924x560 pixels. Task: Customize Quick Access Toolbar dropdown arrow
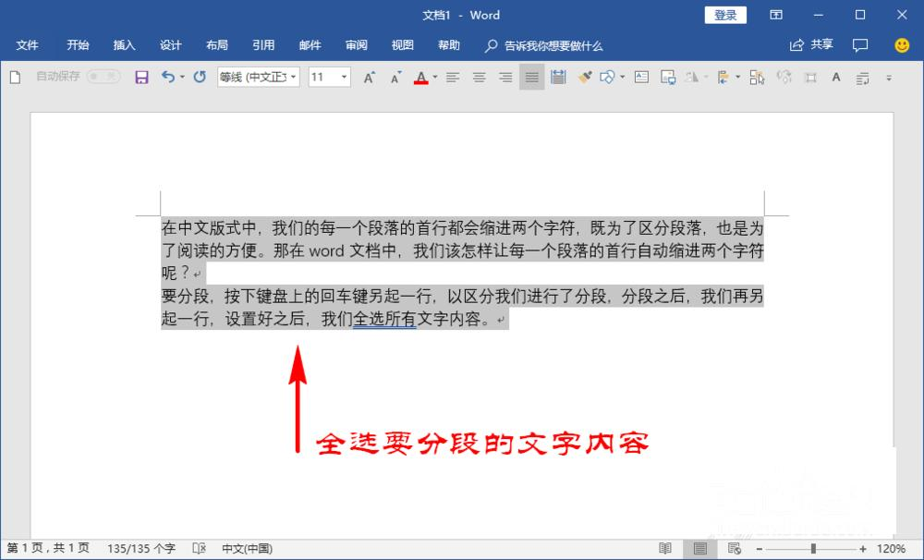tap(889, 78)
